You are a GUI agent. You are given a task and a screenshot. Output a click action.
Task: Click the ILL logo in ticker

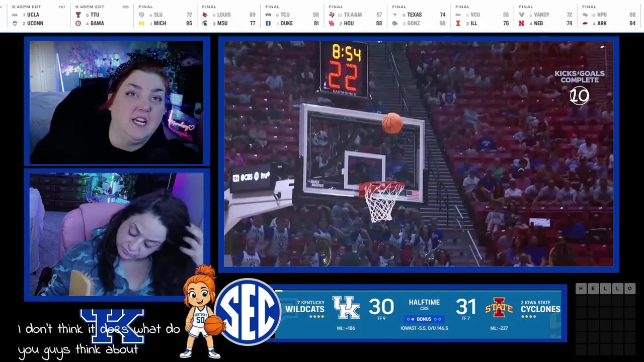tap(458, 24)
